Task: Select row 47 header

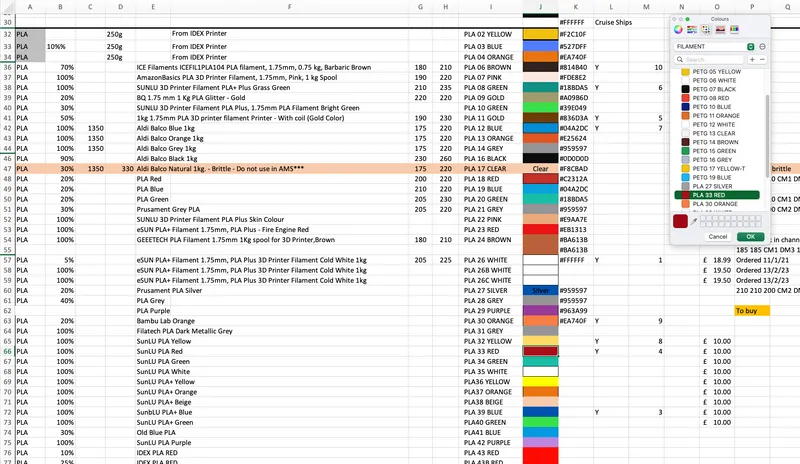Action: click(7, 168)
